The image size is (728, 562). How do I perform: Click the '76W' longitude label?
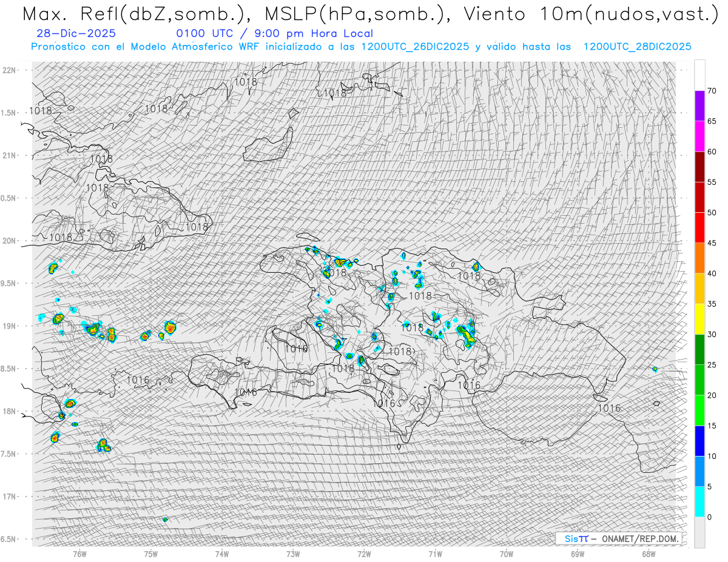(x=79, y=554)
